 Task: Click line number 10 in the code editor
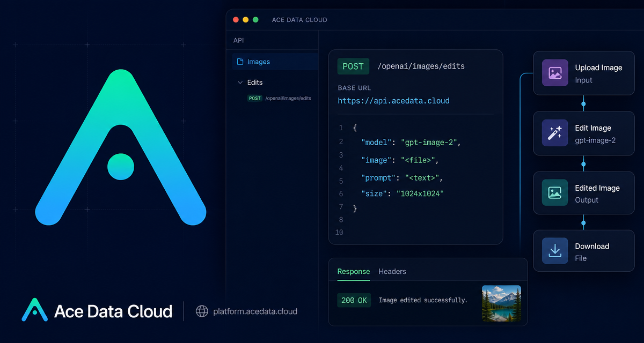click(x=339, y=233)
